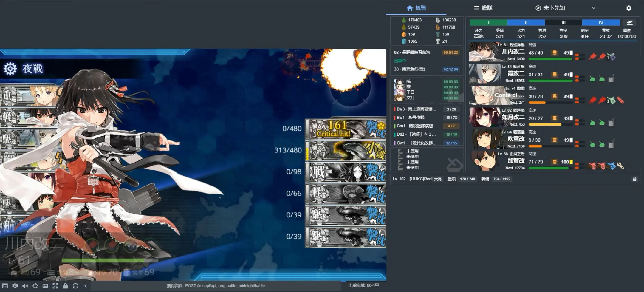Image resolution: width=644 pixels, height=292 pixels.
Task: Click 霞改二 ship portrait
Action: point(484,74)
